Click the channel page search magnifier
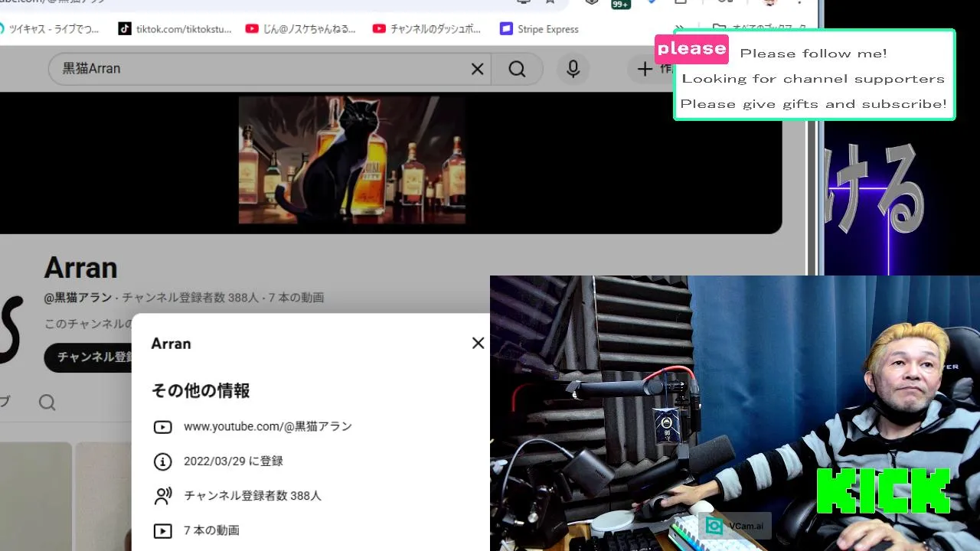The image size is (980, 551). pos(47,403)
